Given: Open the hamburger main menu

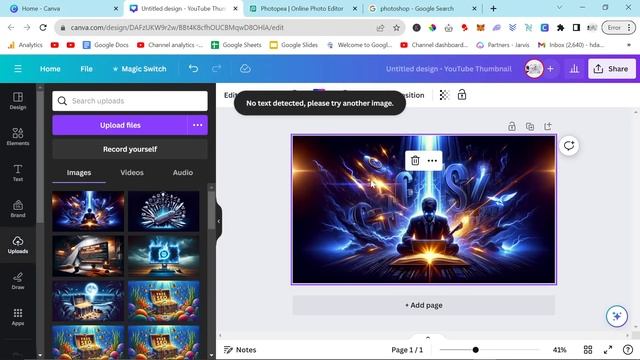Looking at the screenshot, I should (18, 69).
